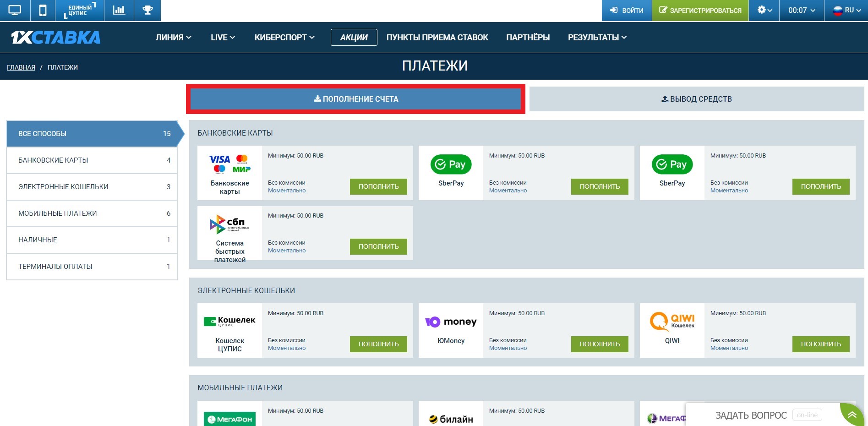Open the АКЦИИ page
This screenshot has width=868, height=426.
tap(354, 38)
